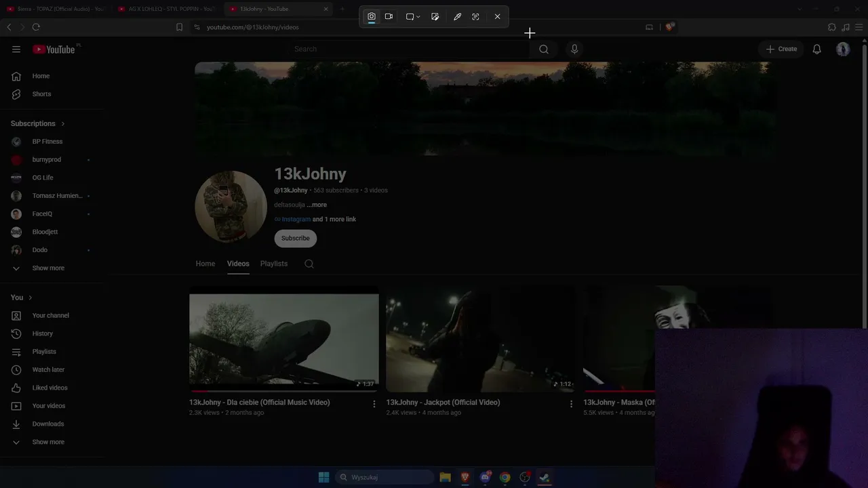Open File Explorer from the taskbar

[x=445, y=477]
